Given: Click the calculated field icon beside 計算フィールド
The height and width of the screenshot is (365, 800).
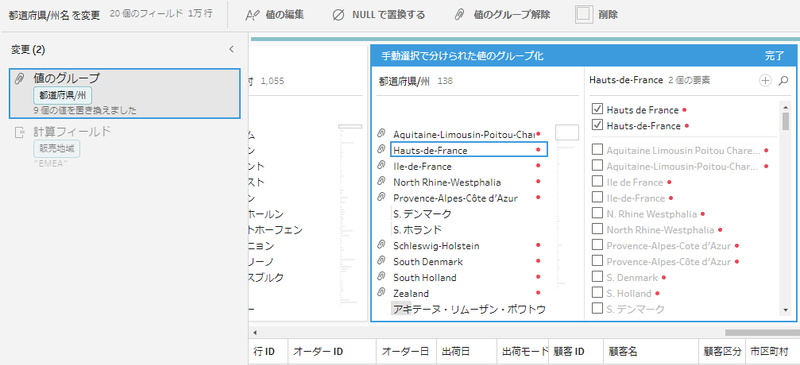Looking at the screenshot, I should 20,132.
